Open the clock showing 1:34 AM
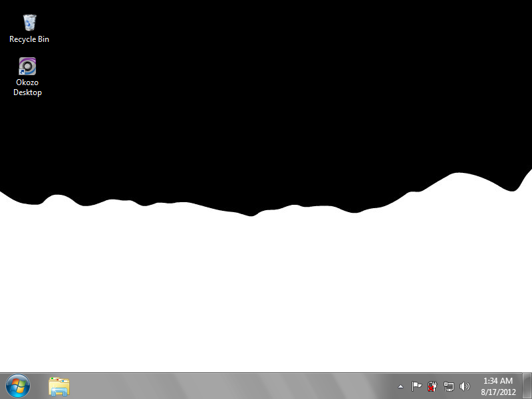532x399 pixels. tap(498, 386)
